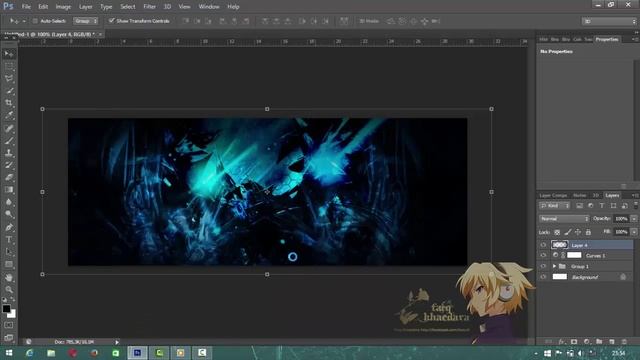This screenshot has width=640, height=360.
Task: Add a layer mask to Layer 4
Action: [574, 342]
